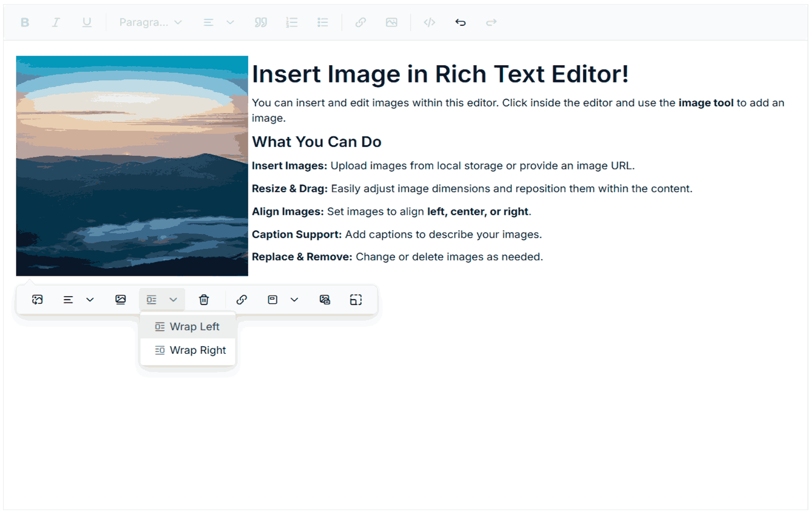This screenshot has height=513, width=812.
Task: Open the Paragraph format dropdown
Action: coord(151,22)
